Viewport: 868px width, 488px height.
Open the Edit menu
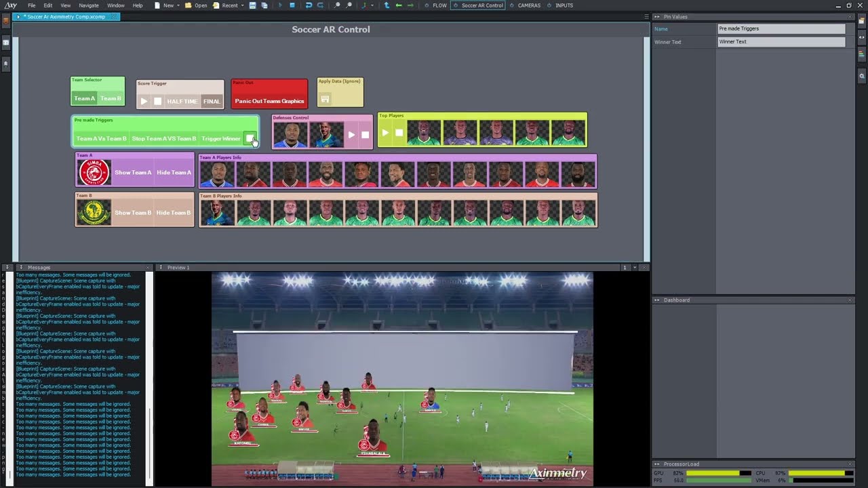(x=48, y=5)
